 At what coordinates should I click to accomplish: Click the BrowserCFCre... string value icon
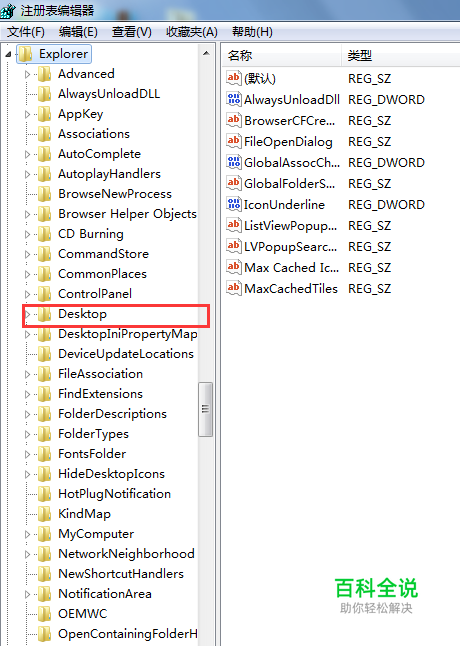(x=234, y=120)
